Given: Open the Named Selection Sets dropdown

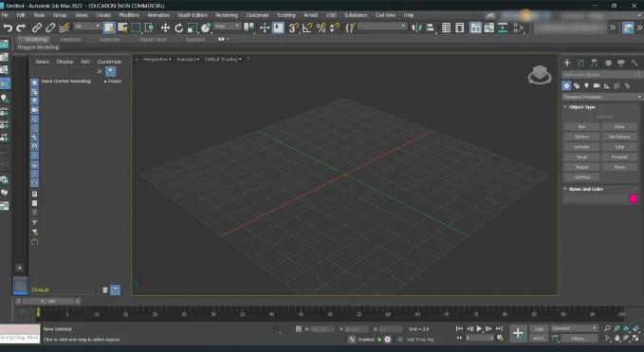Looking at the screenshot, I should (382, 27).
